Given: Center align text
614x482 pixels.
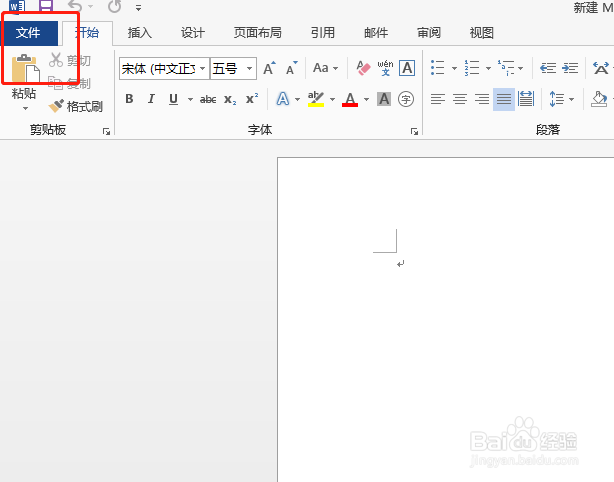Looking at the screenshot, I should [x=460, y=99].
